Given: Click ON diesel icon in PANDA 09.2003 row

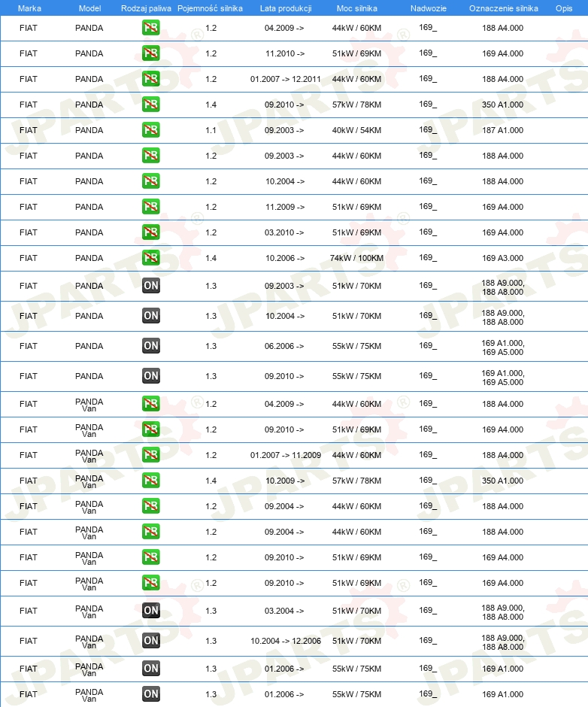Looking at the screenshot, I should pos(150,285).
